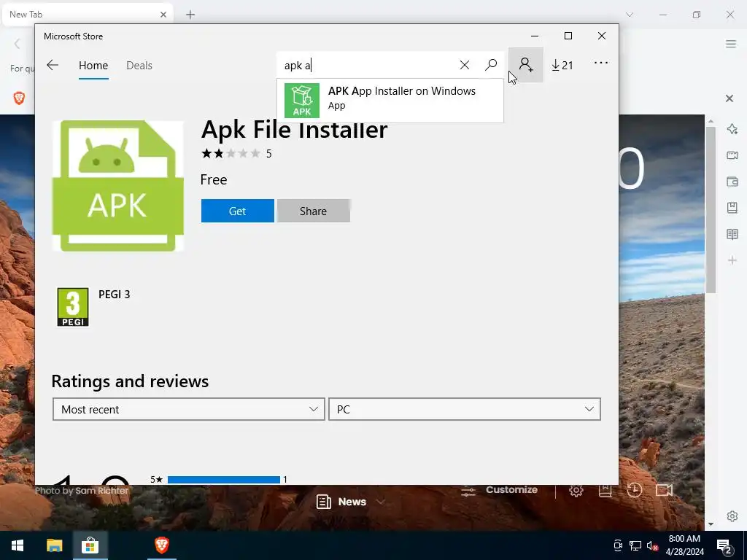Open the Store three-dot more menu
This screenshot has height=560, width=747.
tap(601, 63)
